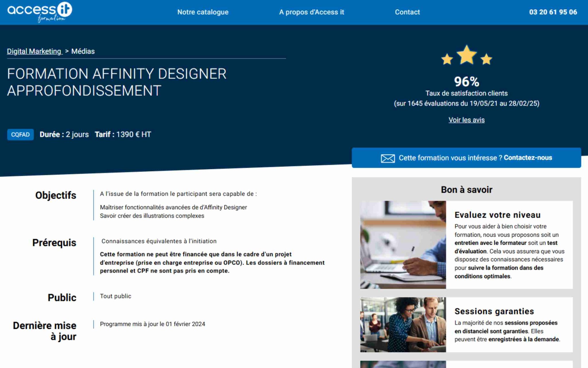Click the 96% satisfaction rate figure
Screen dimensions: 588x368
[467, 82]
